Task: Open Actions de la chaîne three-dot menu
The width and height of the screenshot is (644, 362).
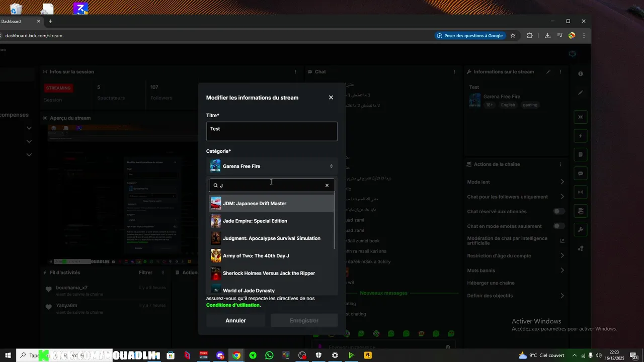Action: click(560, 164)
